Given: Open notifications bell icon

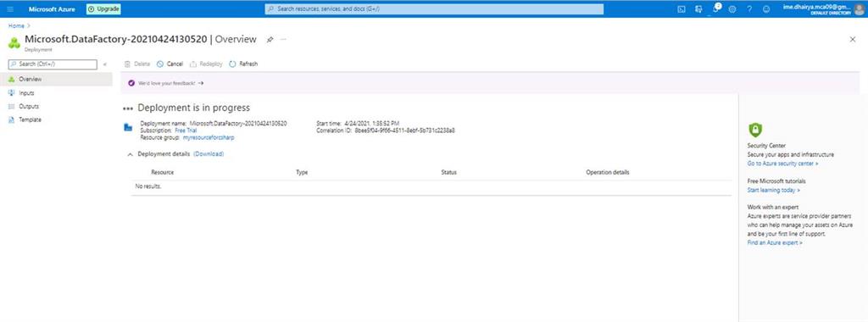Looking at the screenshot, I should 715,8.
